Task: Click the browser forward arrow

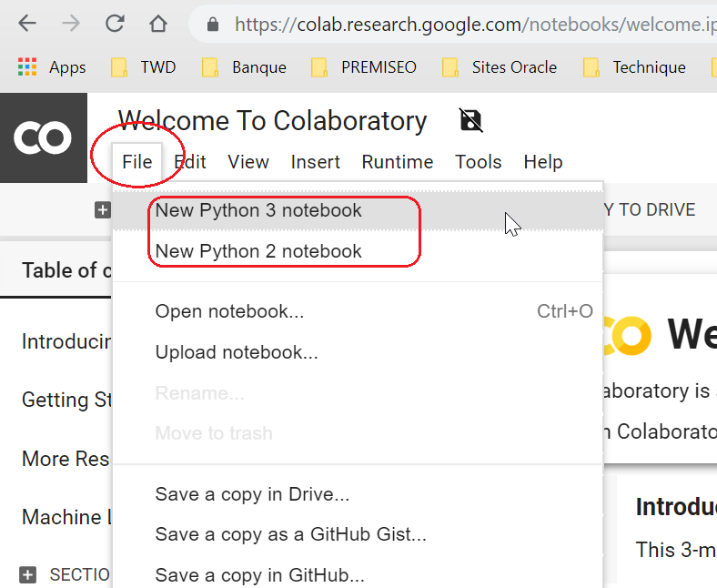Action: (71, 24)
